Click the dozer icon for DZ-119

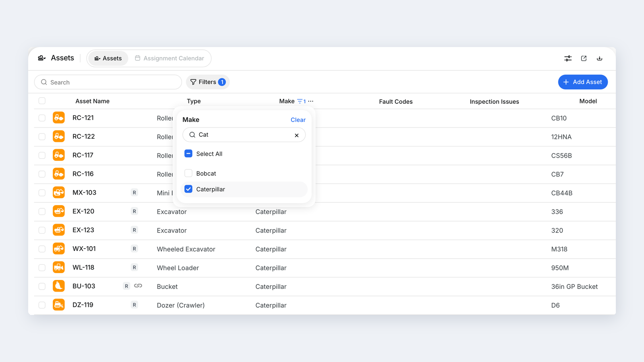pos(59,305)
